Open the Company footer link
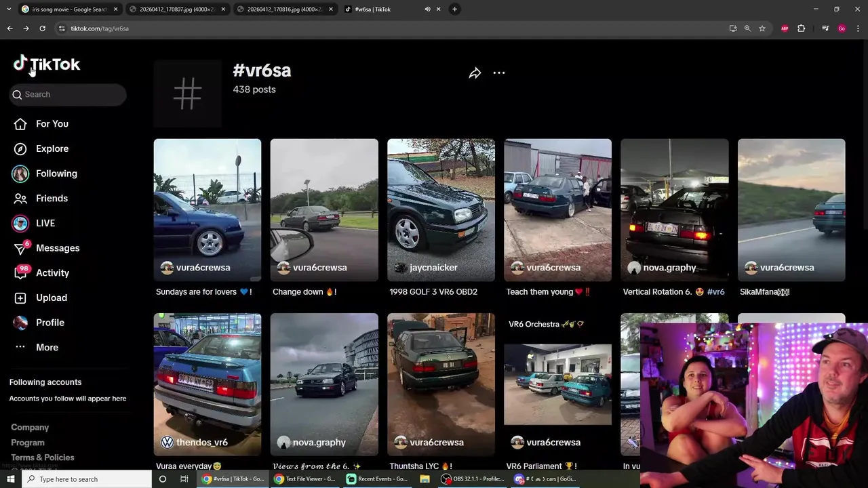 (x=30, y=428)
